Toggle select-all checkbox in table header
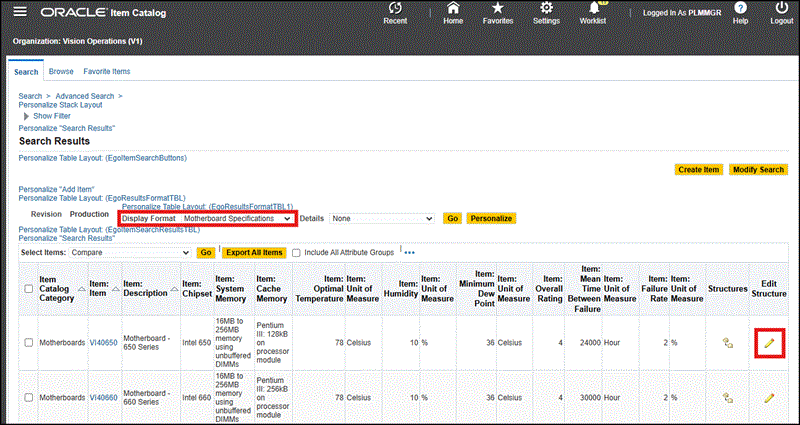This screenshot has width=800, height=425. pos(29,289)
